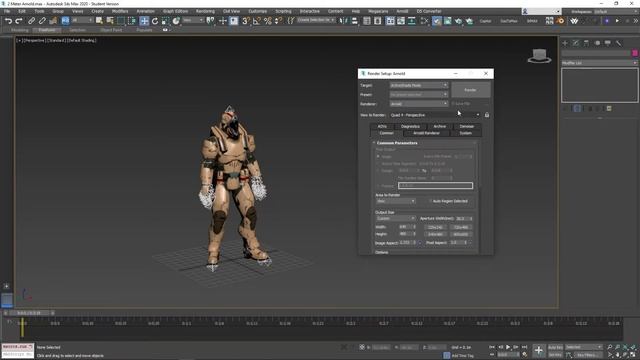Toggle the Auto Key button
640x360 pixels.
(556, 347)
